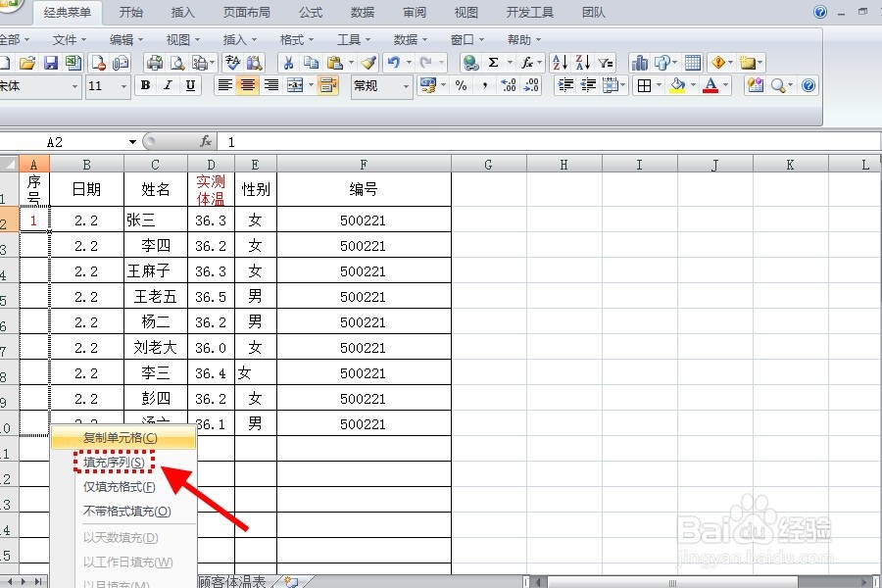Pick the fill color bucket swatch
The height and width of the screenshot is (588, 882).
click(677, 86)
